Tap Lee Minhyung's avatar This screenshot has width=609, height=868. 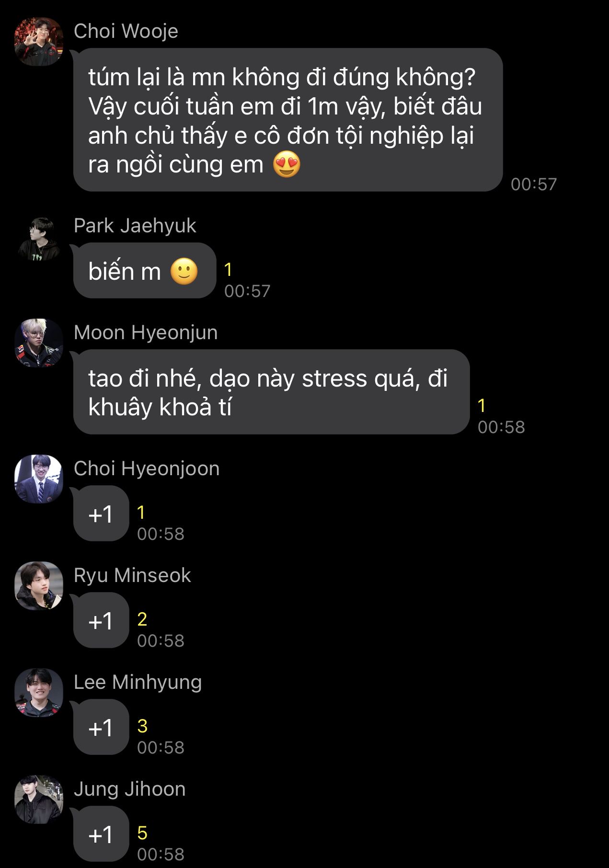39,693
